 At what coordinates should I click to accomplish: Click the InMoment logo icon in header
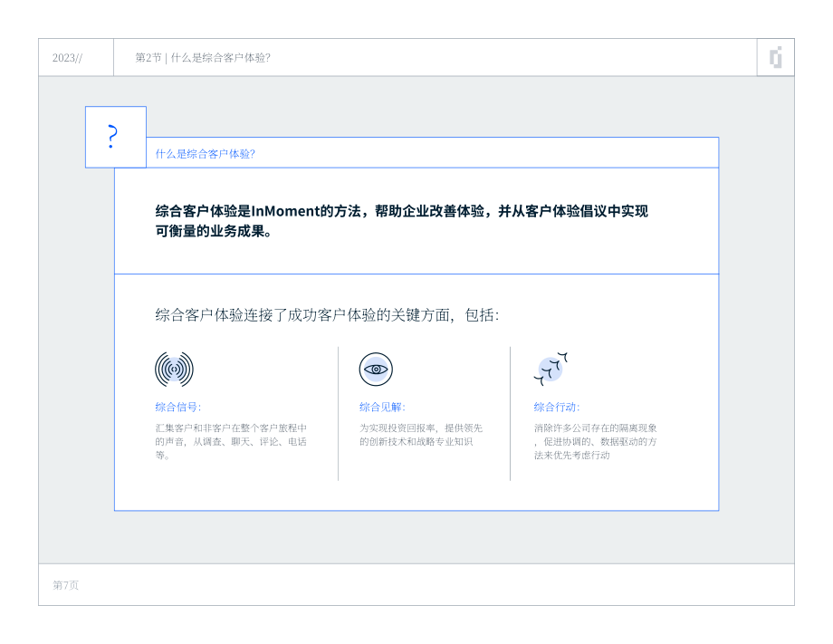pos(776,57)
